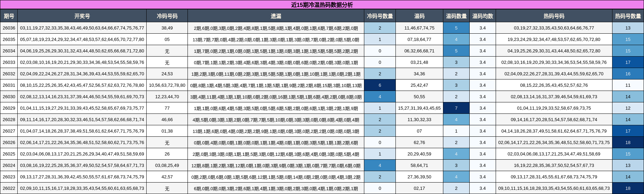
Task: Click the 温码 column header
Action: pyautogui.click(x=419, y=16)
